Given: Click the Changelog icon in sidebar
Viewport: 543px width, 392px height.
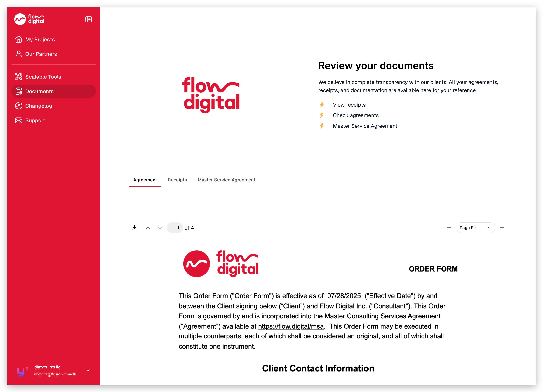Looking at the screenshot, I should (x=19, y=106).
